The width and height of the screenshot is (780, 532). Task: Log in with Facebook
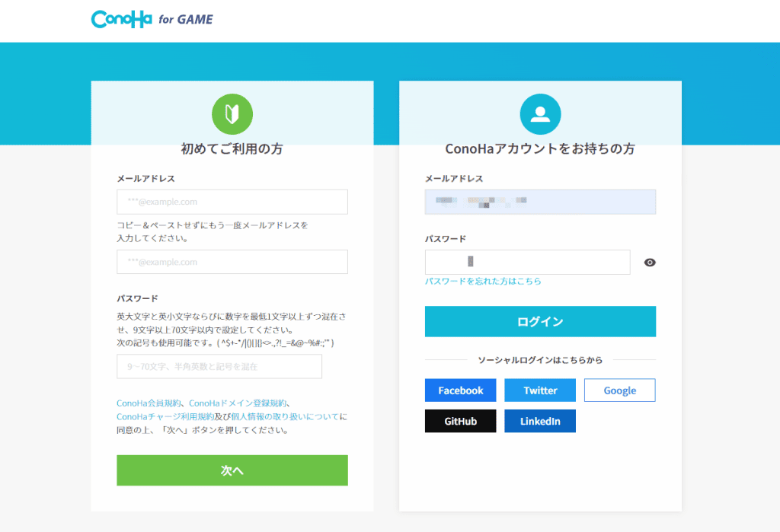461,390
